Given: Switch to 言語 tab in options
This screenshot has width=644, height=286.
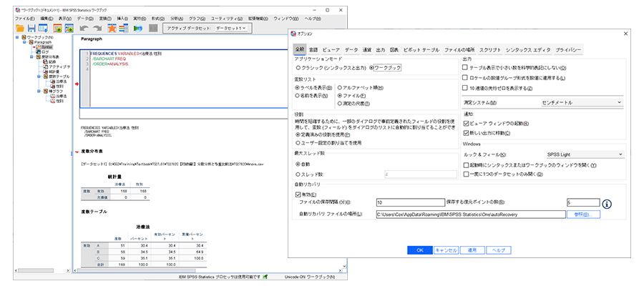Looking at the screenshot, I should click(313, 49).
